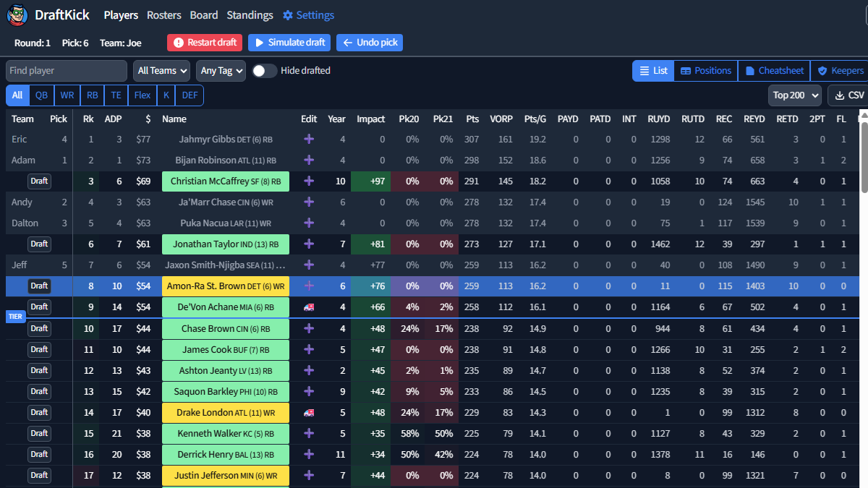Open the Cheatsheet view

coord(774,71)
